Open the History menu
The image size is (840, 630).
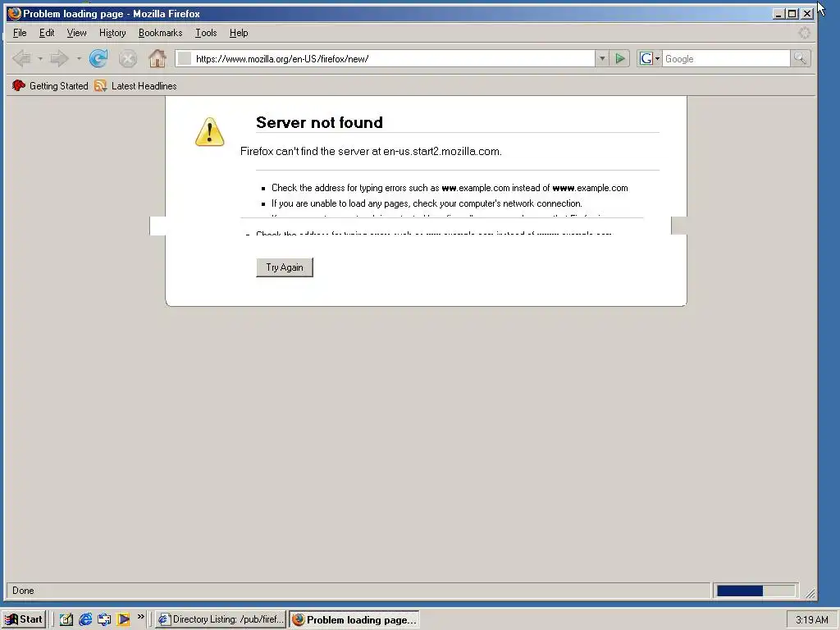(112, 33)
